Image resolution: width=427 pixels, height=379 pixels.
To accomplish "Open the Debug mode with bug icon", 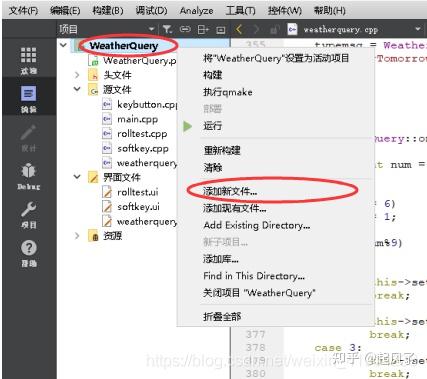I will click(x=28, y=176).
